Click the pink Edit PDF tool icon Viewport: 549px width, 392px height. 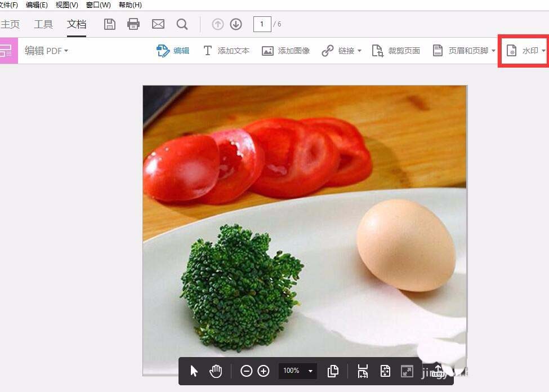[x=8, y=51]
